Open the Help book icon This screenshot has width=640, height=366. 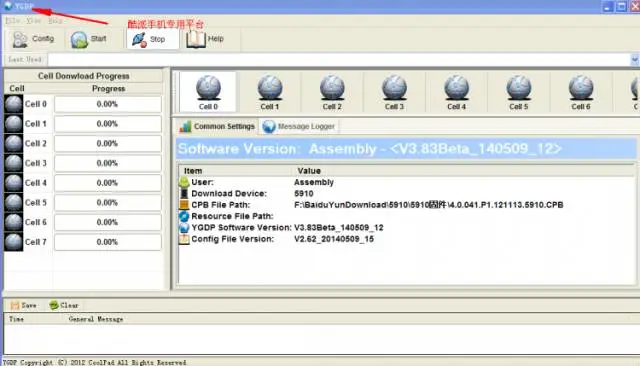click(196, 40)
